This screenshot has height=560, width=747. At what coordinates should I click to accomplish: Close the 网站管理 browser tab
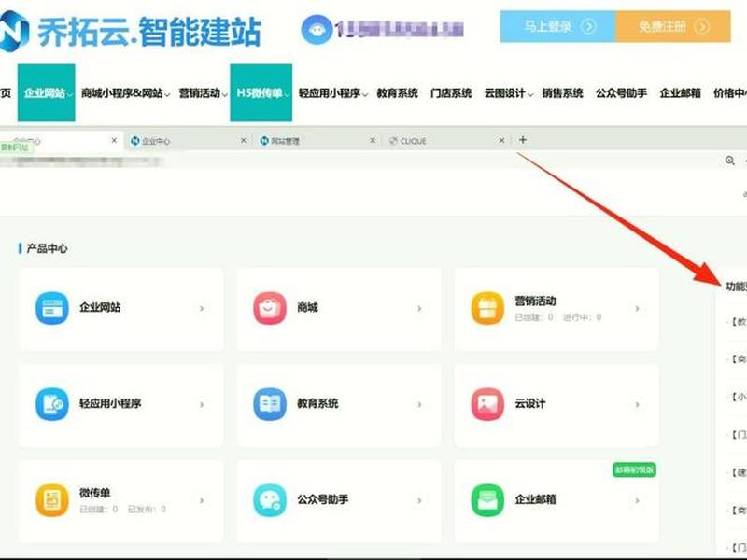click(x=373, y=141)
